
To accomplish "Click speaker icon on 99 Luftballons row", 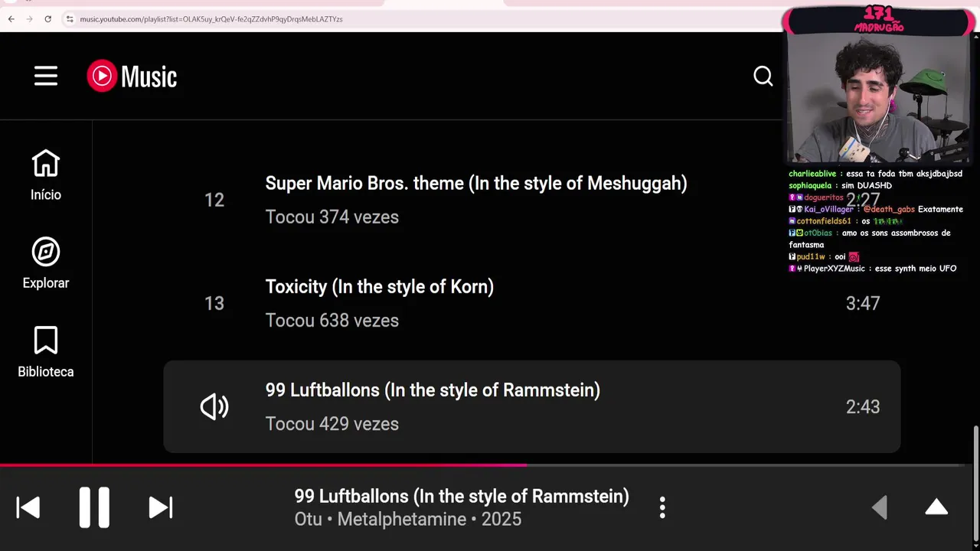I will [214, 407].
